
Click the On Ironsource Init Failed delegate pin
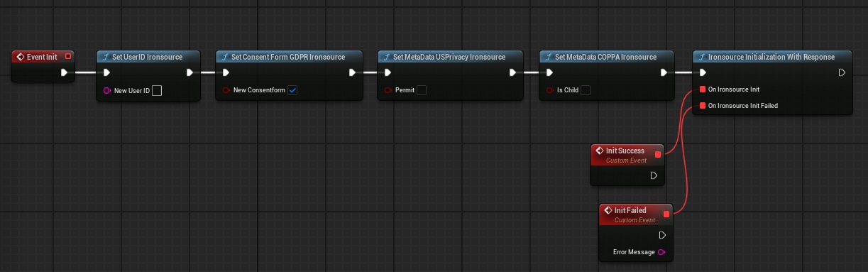coord(703,105)
